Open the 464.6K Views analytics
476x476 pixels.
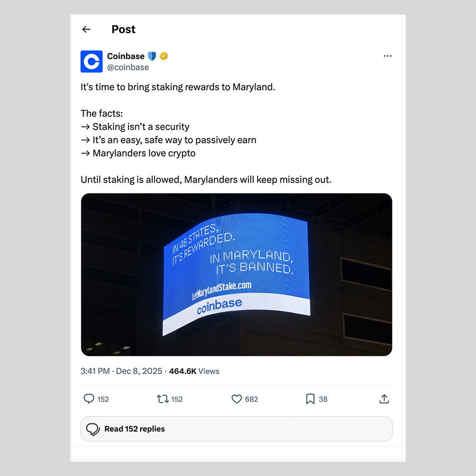(x=194, y=371)
